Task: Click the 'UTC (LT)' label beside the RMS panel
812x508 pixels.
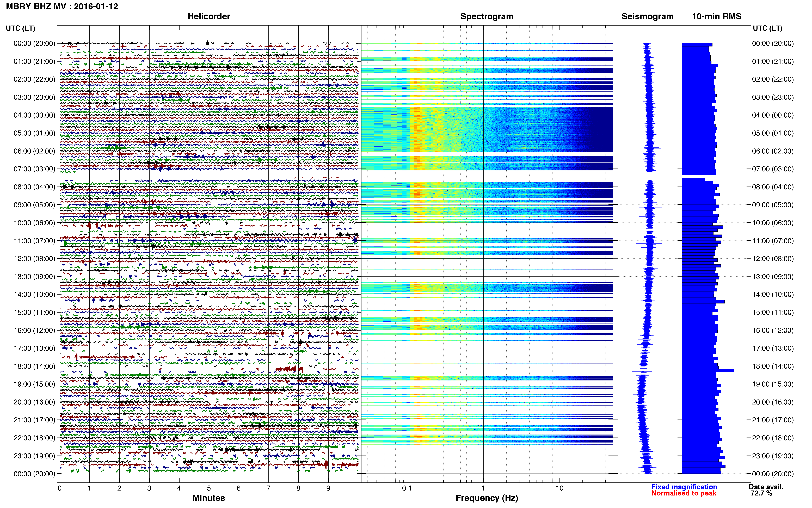Action: (767, 28)
